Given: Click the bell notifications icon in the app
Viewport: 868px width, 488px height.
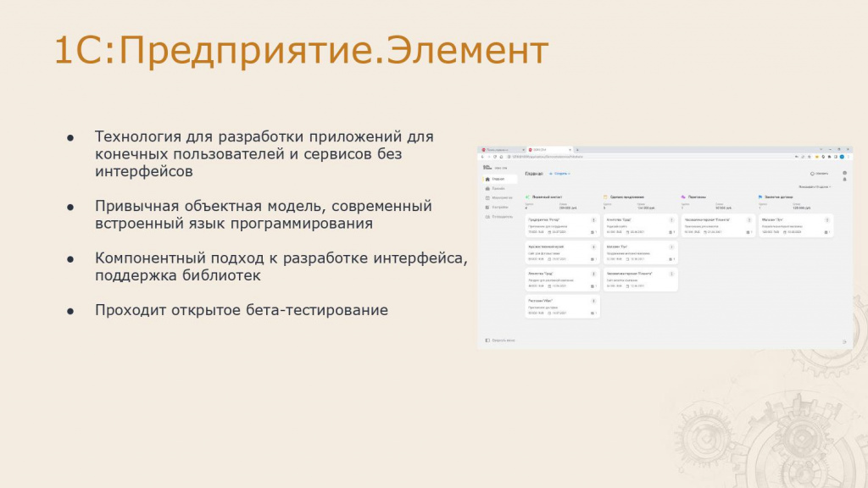Looking at the screenshot, I should pos(845,180).
